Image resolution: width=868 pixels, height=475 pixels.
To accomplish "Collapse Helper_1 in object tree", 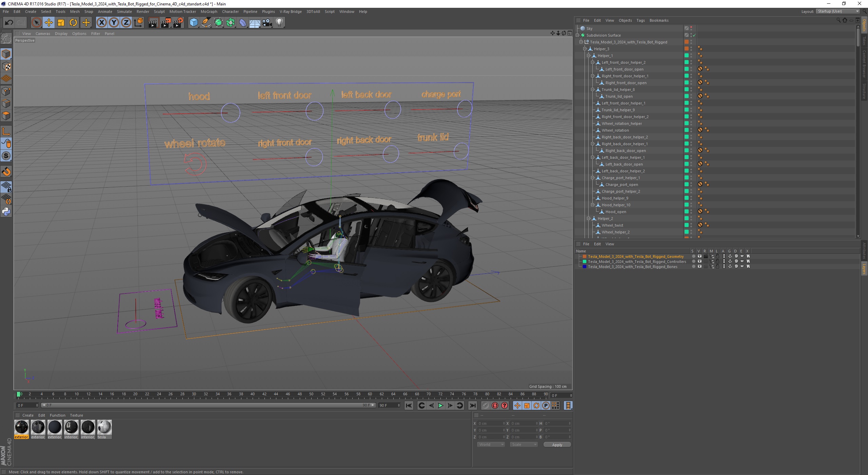I will tap(589, 56).
